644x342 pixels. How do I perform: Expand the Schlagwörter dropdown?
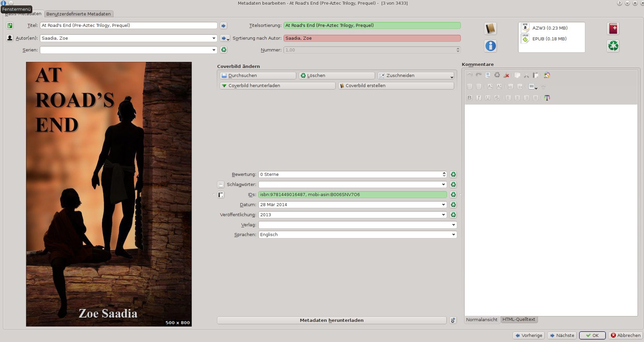pyautogui.click(x=443, y=185)
